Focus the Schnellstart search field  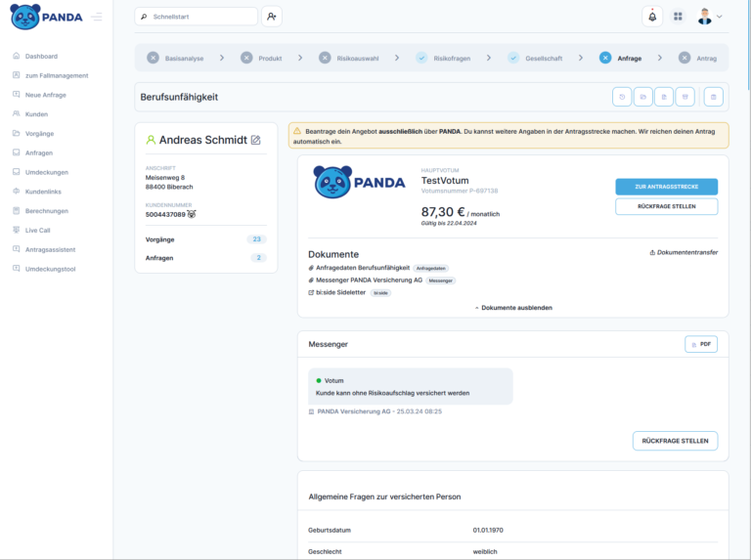click(x=196, y=17)
